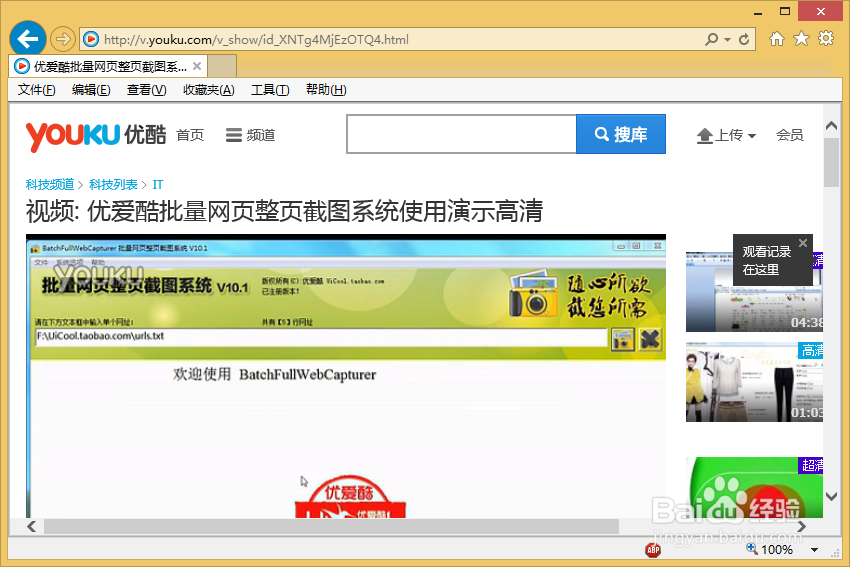Click the camera capture icon in video
The height and width of the screenshot is (567, 850).
[x=623, y=340]
